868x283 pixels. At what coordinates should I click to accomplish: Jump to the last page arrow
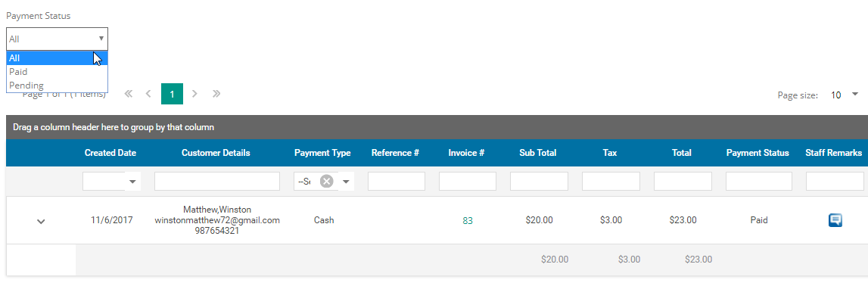[216, 94]
